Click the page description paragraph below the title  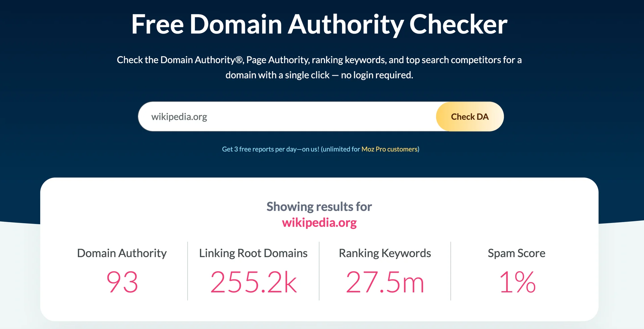click(x=319, y=67)
